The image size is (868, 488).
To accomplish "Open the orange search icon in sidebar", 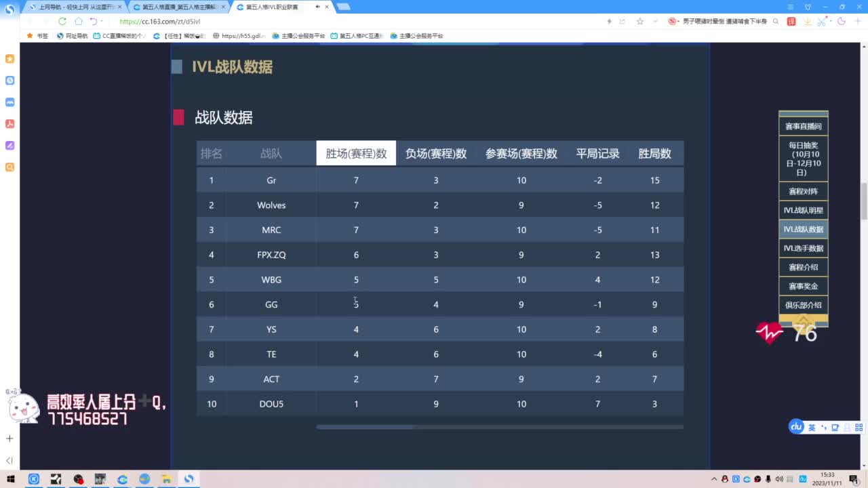I will [9, 167].
